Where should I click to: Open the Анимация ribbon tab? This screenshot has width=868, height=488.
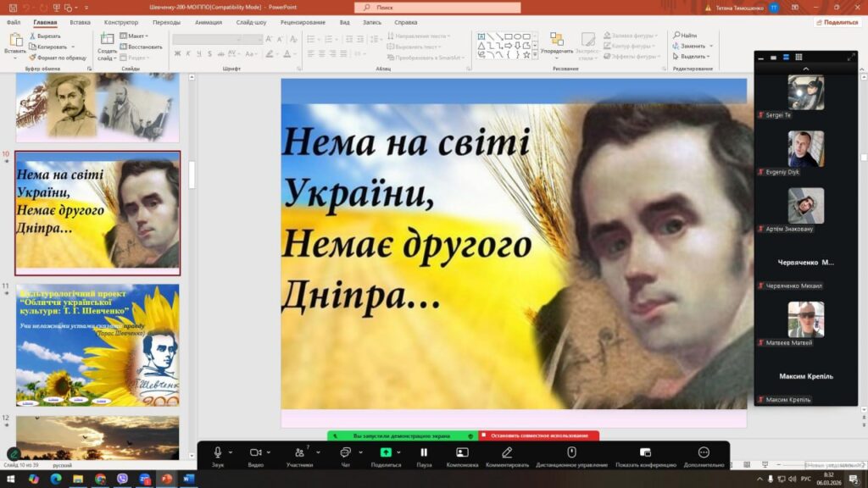point(209,22)
